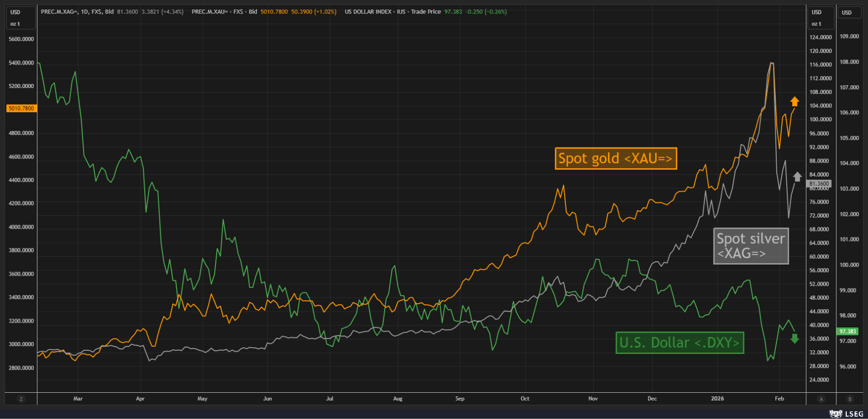Click the 2026 label on the time axis

[x=717, y=399]
